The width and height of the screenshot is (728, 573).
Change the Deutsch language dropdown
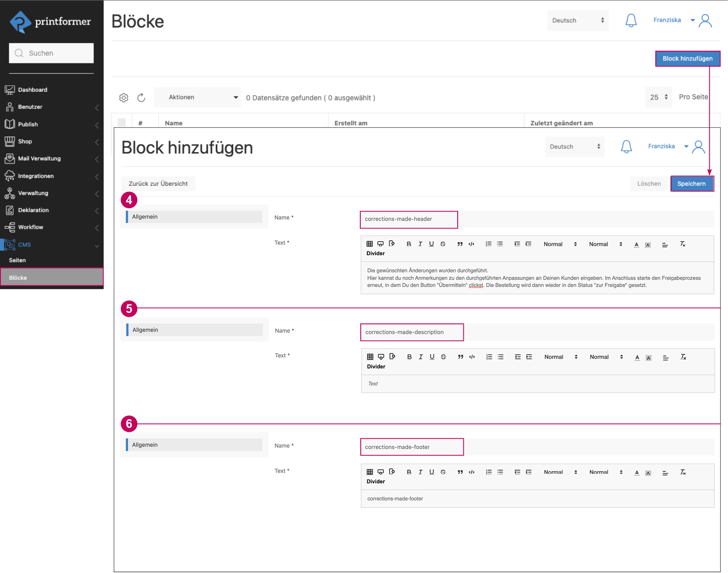(574, 146)
